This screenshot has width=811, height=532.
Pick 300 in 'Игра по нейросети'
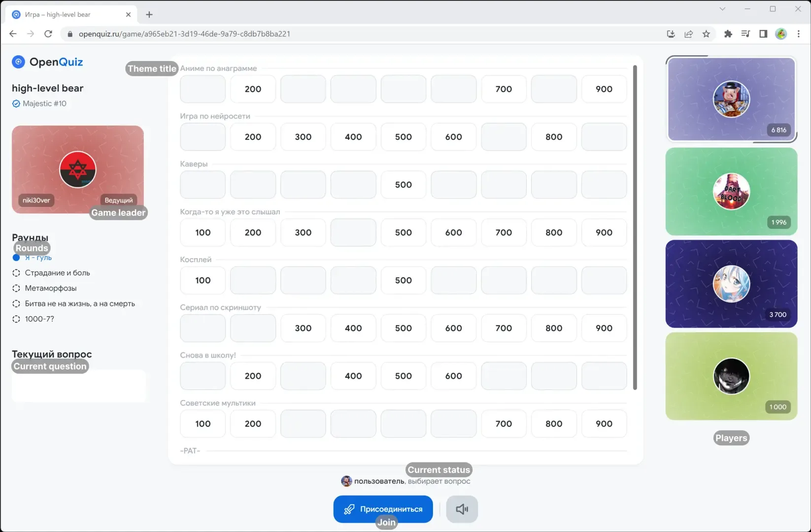pyautogui.click(x=303, y=137)
